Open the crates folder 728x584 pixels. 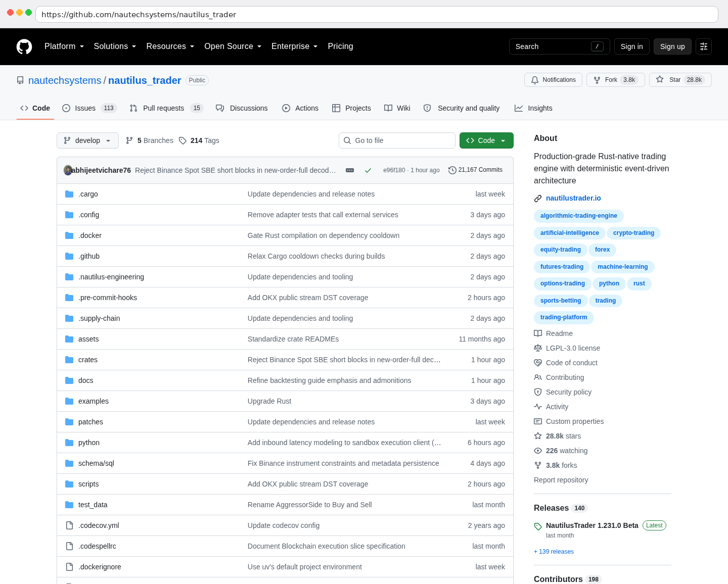coord(88,360)
